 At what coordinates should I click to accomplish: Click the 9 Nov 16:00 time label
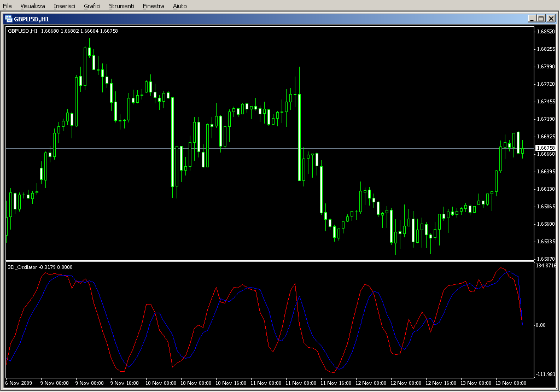tap(124, 383)
